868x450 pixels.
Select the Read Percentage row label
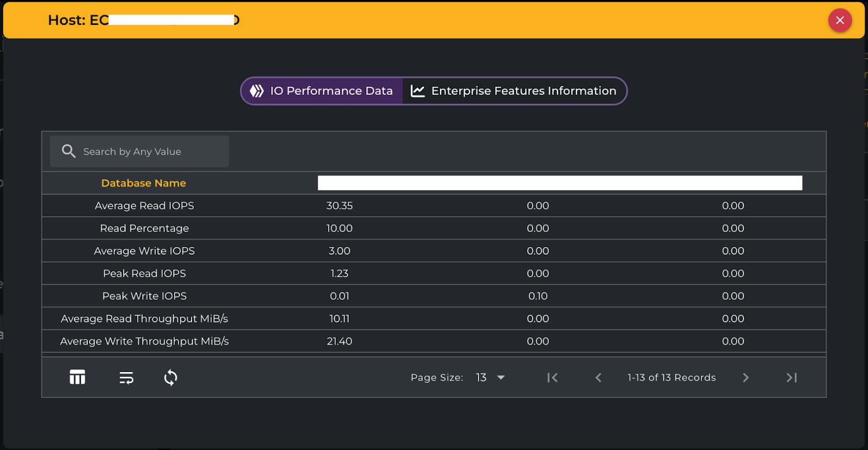point(144,228)
